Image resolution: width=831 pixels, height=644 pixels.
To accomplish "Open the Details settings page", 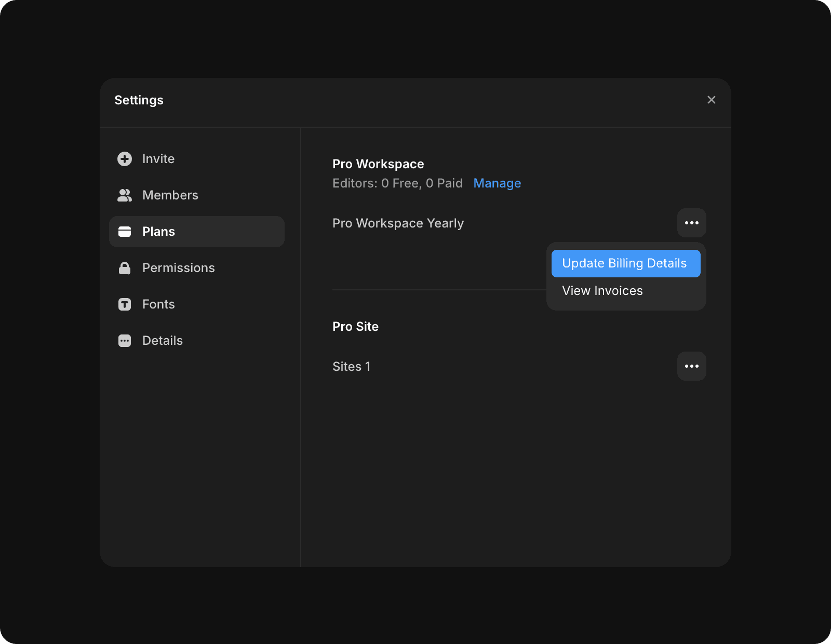I will (x=162, y=340).
